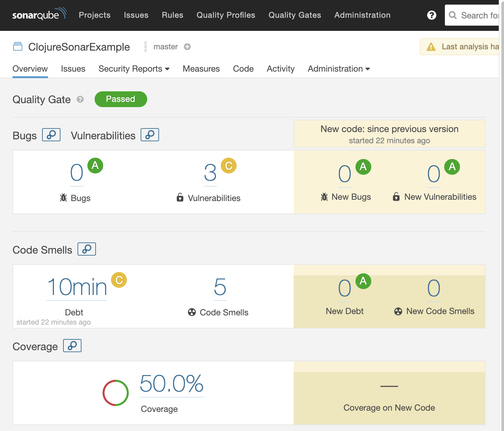The height and width of the screenshot is (431, 504).
Task: Click the padlock icon beside New Vulnerabilities
Action: (x=396, y=196)
